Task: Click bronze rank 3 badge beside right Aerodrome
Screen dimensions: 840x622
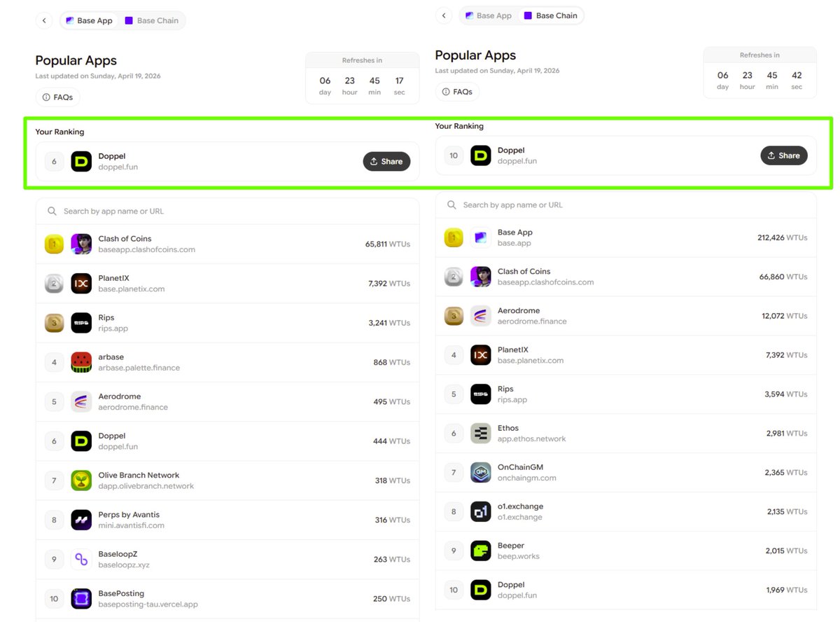Action: click(x=454, y=316)
